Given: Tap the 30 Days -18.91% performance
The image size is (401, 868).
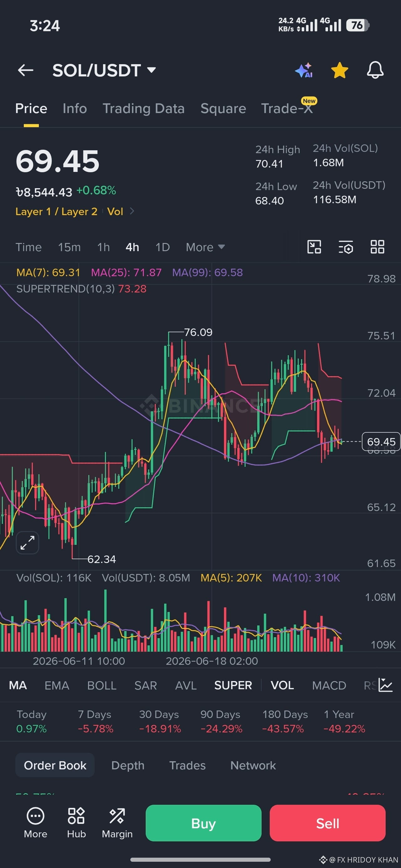Looking at the screenshot, I should (x=160, y=721).
